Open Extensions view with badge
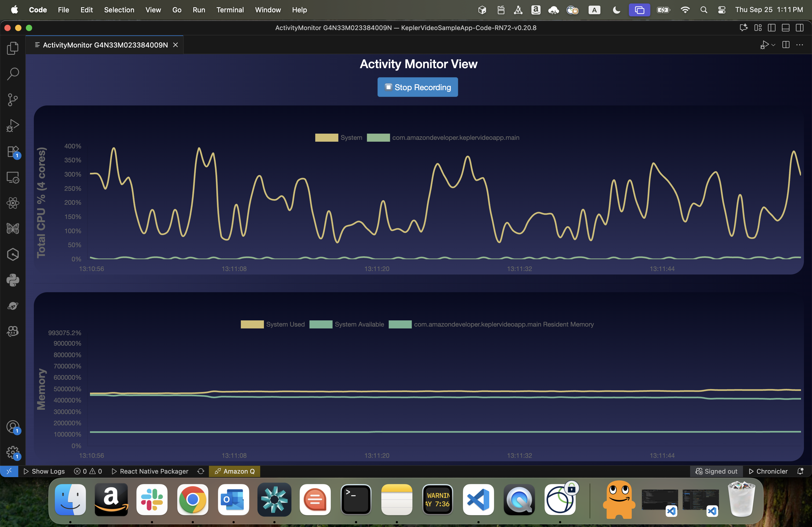 pyautogui.click(x=13, y=151)
